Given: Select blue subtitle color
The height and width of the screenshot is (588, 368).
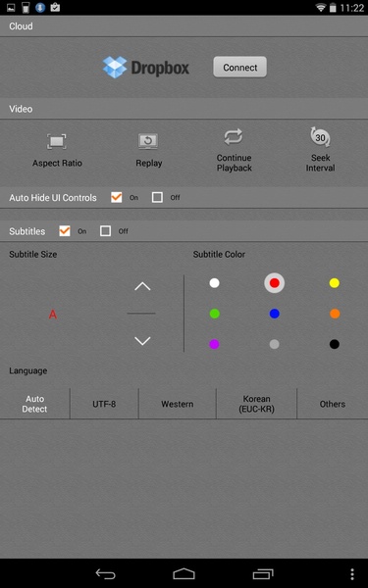Looking at the screenshot, I should (275, 314).
